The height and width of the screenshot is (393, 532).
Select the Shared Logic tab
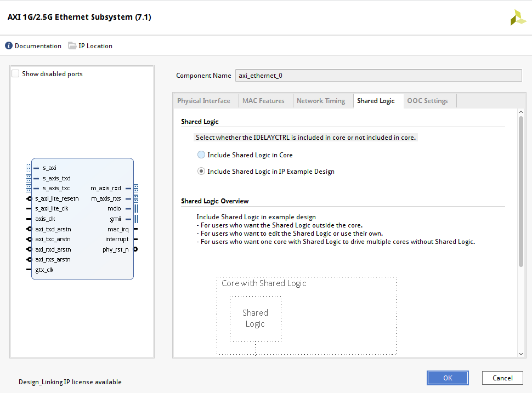pos(376,101)
